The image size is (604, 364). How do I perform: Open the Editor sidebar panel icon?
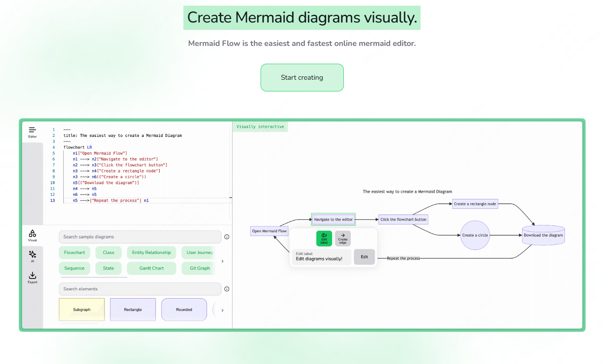[x=33, y=132]
